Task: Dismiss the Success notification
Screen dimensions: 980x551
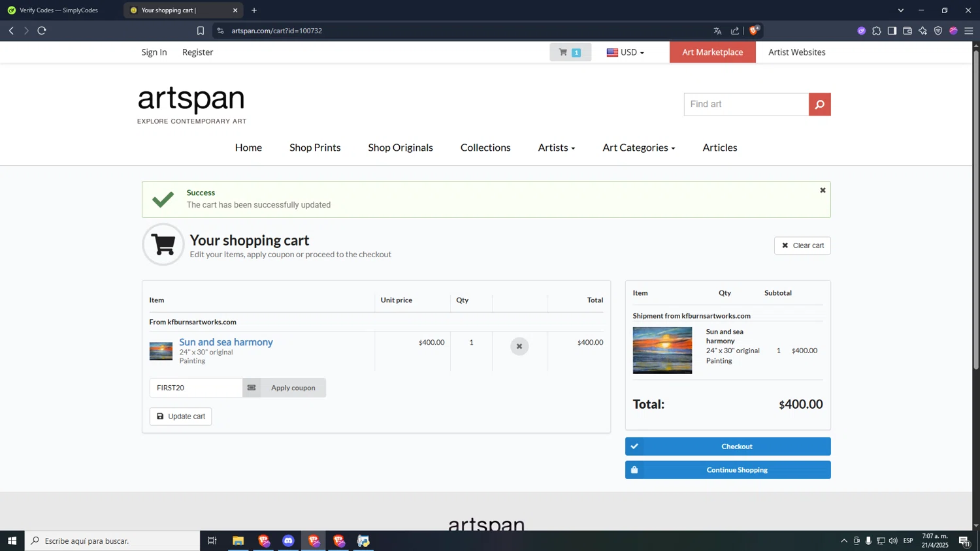Action: (823, 190)
